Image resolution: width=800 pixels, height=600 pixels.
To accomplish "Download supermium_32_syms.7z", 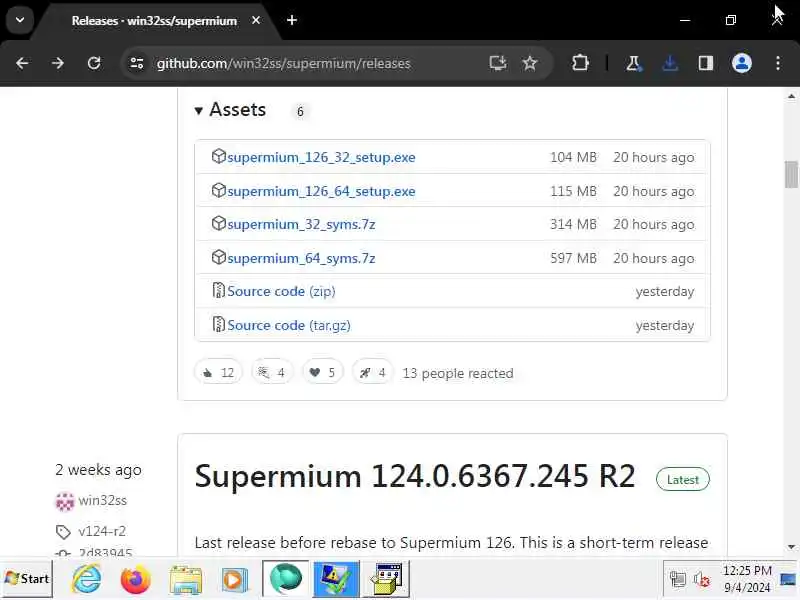I will coord(301,224).
